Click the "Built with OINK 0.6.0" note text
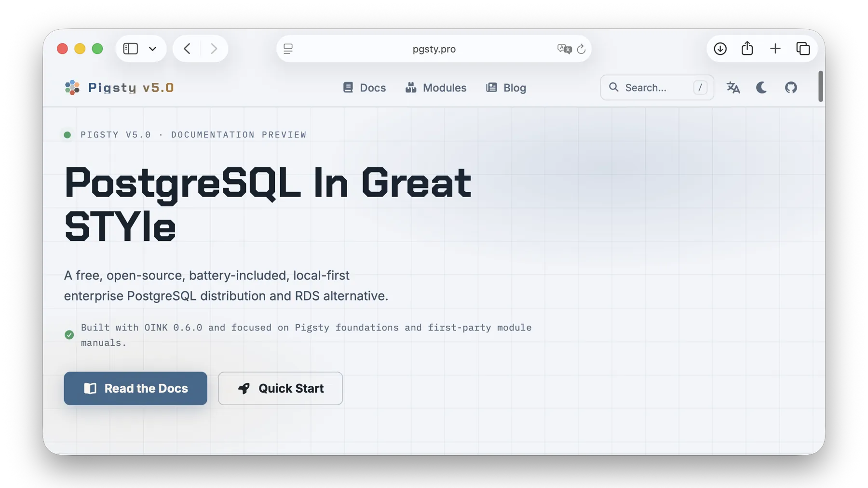This screenshot has width=868, height=488. [x=306, y=335]
